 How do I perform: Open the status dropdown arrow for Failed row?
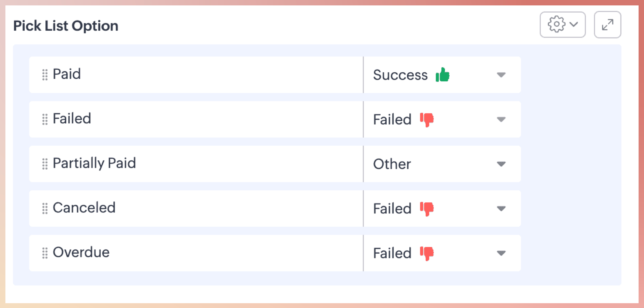point(501,119)
